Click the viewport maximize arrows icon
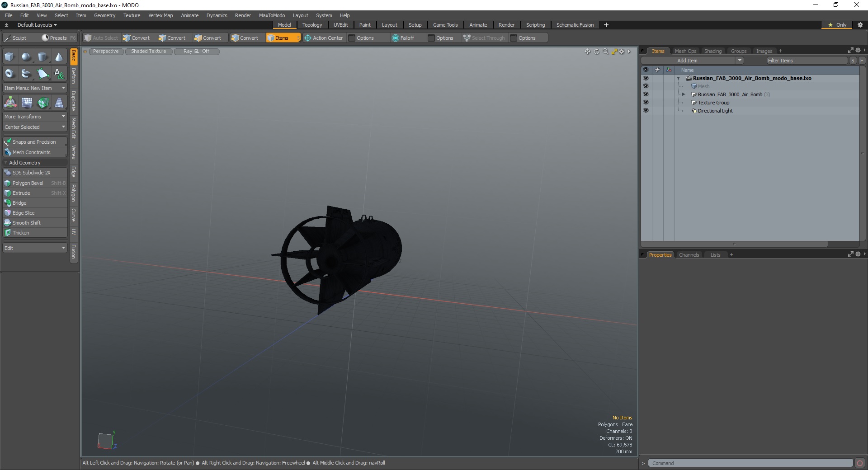The width and height of the screenshot is (868, 470). coord(614,52)
